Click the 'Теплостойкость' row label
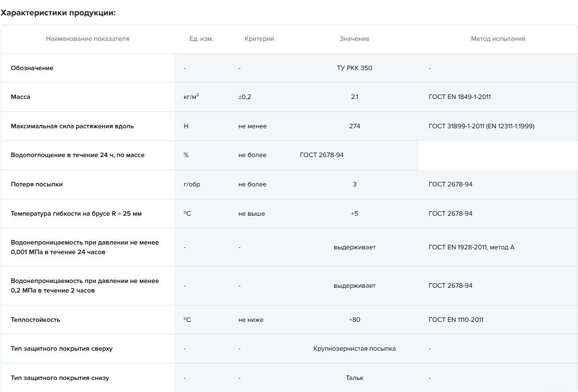578x392 pixels. [36, 320]
